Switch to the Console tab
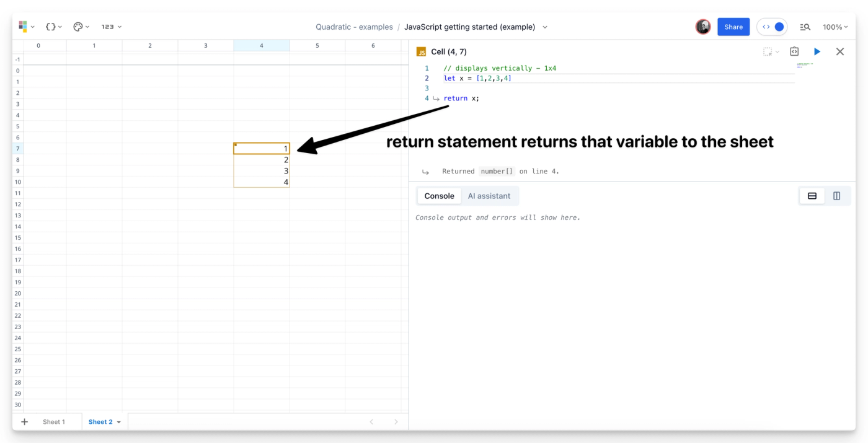The width and height of the screenshot is (868, 443). pos(439,196)
